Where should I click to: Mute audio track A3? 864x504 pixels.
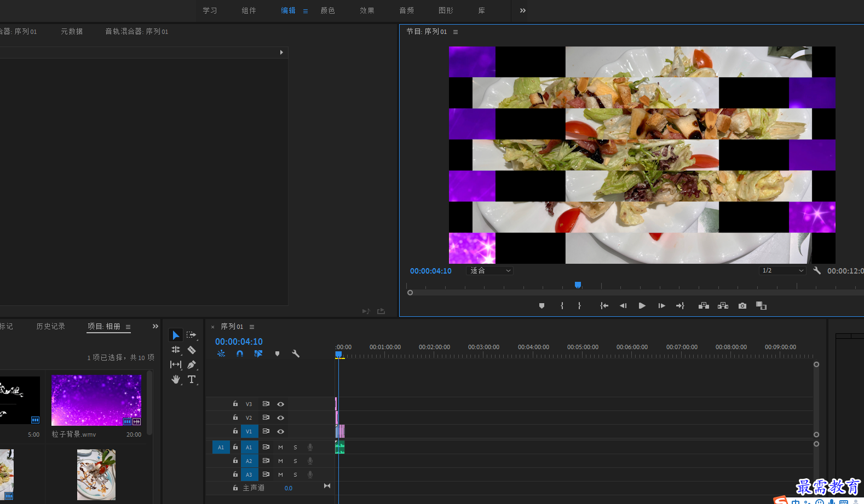click(x=281, y=474)
